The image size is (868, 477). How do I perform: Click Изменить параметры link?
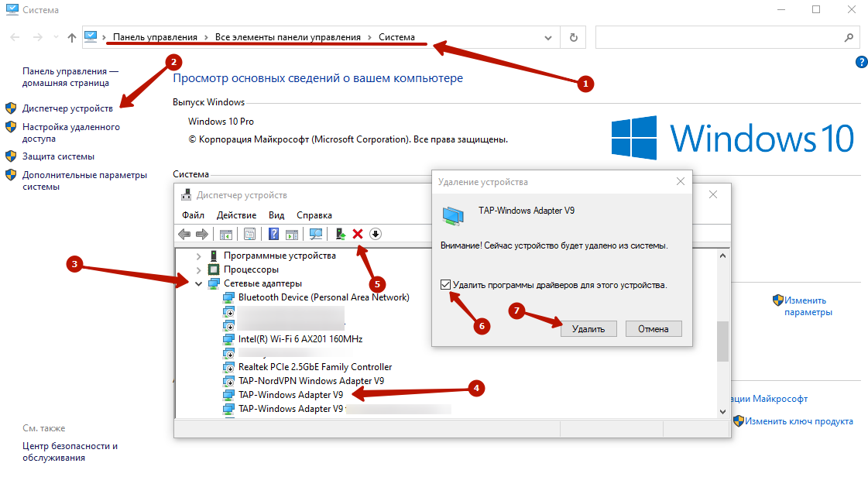pos(808,306)
